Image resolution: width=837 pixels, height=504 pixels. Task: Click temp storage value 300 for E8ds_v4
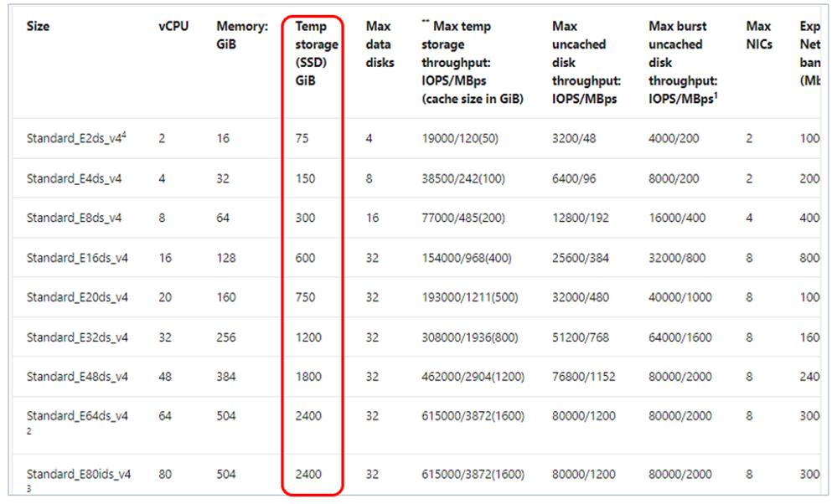(x=305, y=219)
